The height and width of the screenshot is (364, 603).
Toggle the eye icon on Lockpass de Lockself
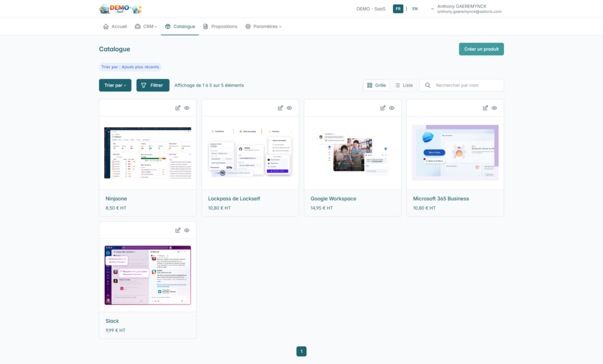289,108
